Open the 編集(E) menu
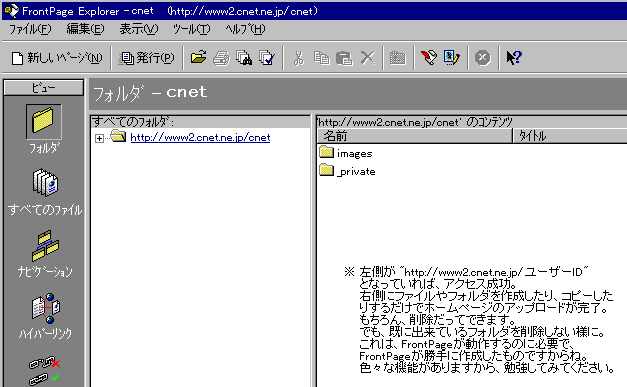Screen dimensions: 627x387 (85, 29)
